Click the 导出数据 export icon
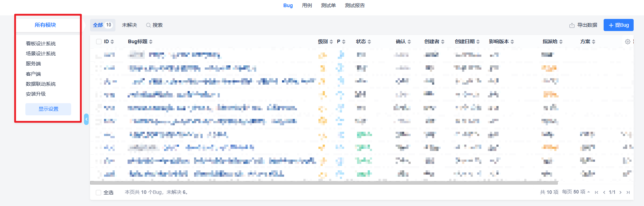 click(x=572, y=25)
